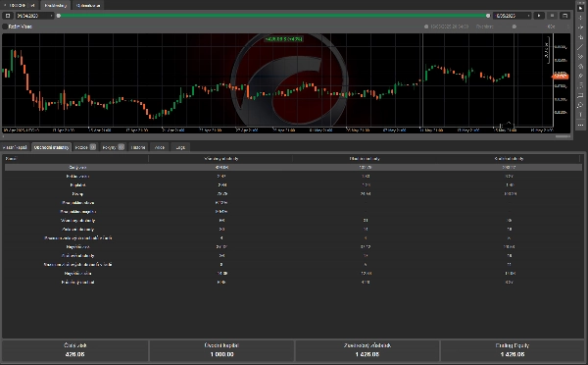Select the highlighted Čistý zisk table row
Image resolution: width=588 pixels, height=365 pixels.
point(293,167)
